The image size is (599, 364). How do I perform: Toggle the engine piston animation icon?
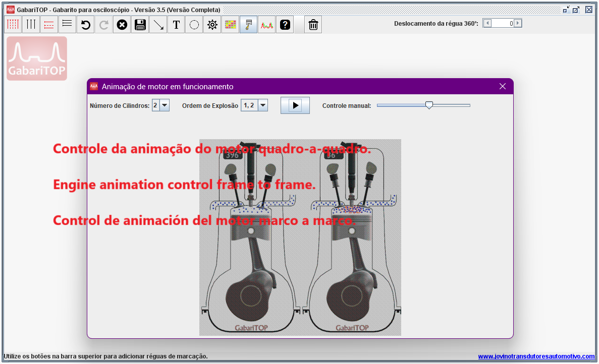[248, 25]
